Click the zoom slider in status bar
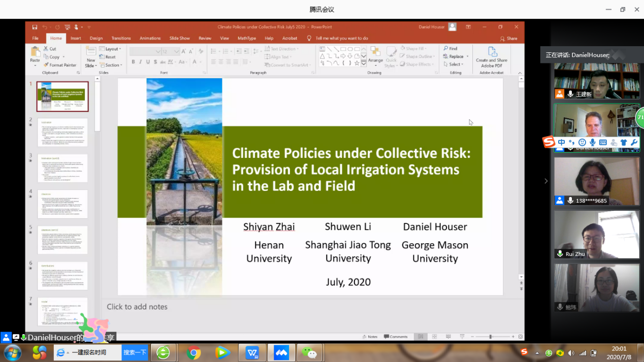644x362 pixels. coord(491,337)
